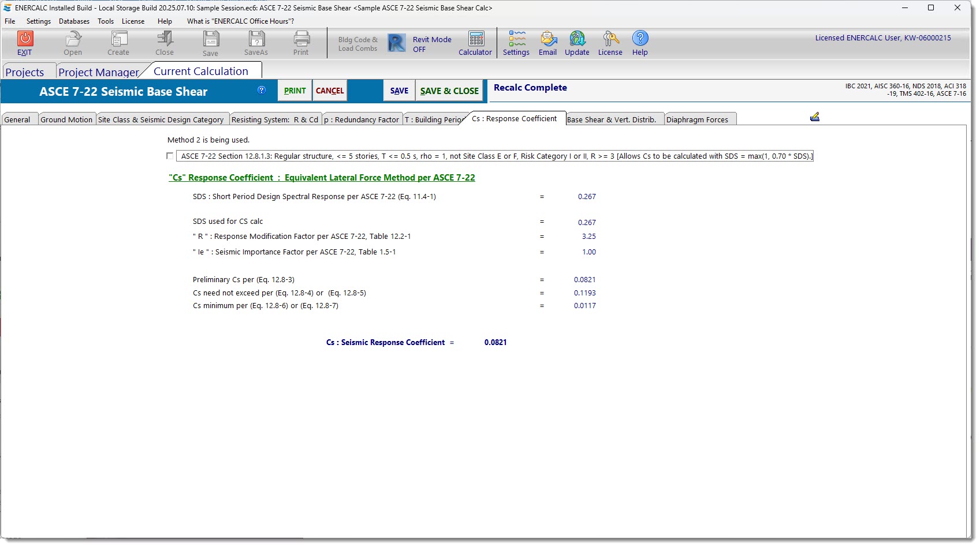Viewport: 980px width, 547px height.
Task: Open the Tools menu
Action: [x=106, y=21]
